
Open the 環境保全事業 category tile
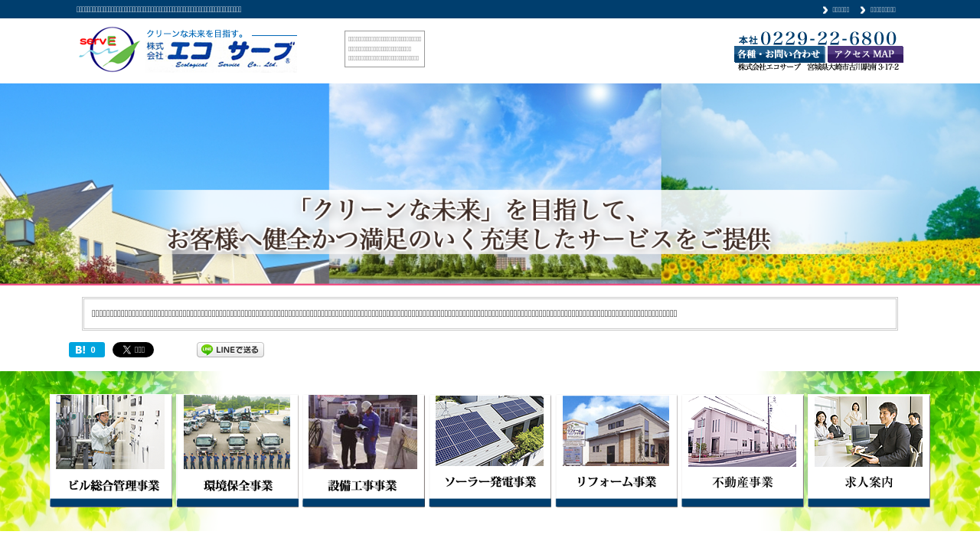click(237, 451)
